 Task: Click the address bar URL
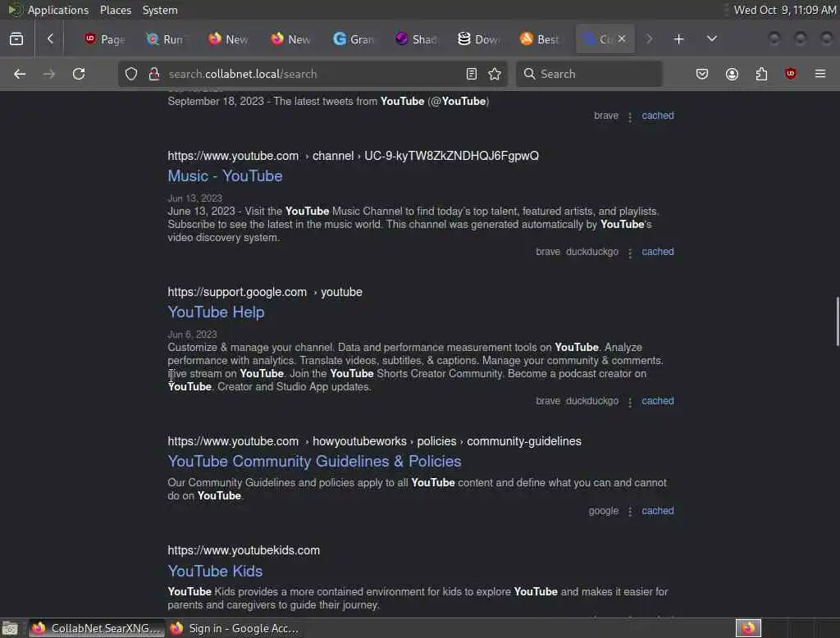(243, 74)
